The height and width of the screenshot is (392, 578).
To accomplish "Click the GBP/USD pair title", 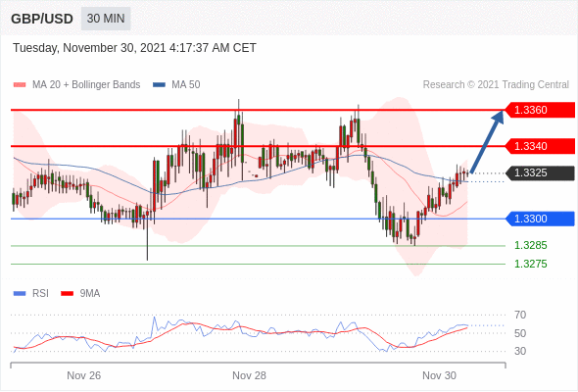I will coord(42,19).
